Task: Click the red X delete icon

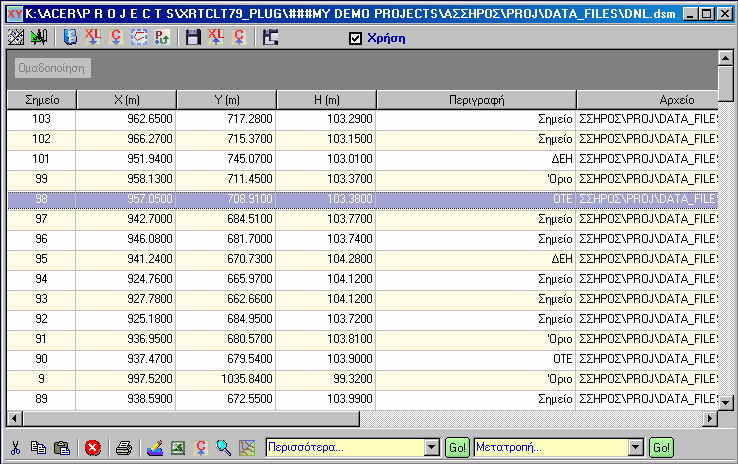Action: pos(93,448)
